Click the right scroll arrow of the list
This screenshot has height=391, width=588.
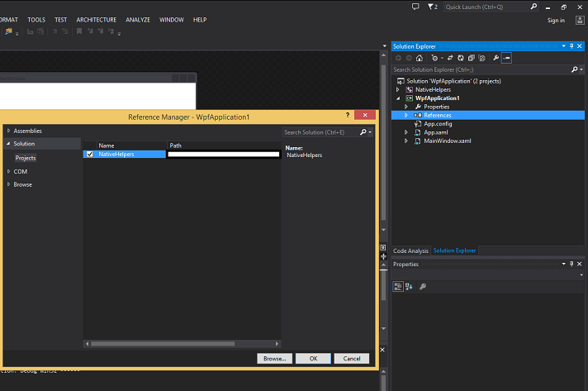tap(277, 343)
